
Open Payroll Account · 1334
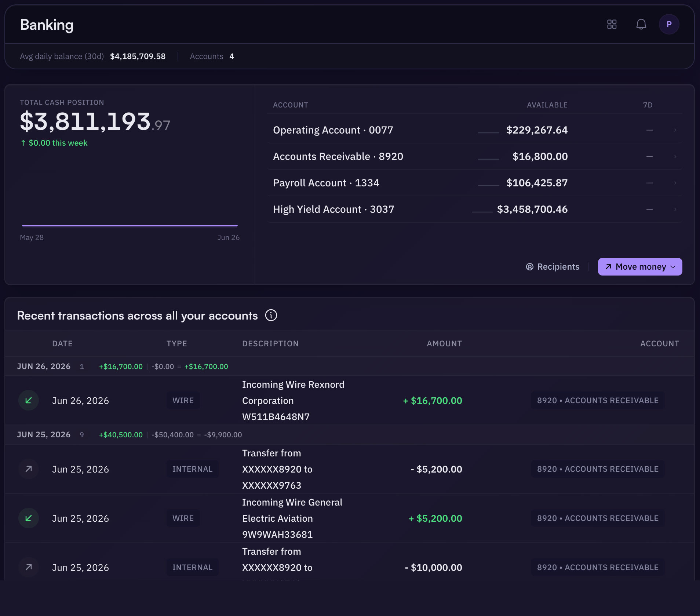coord(326,183)
